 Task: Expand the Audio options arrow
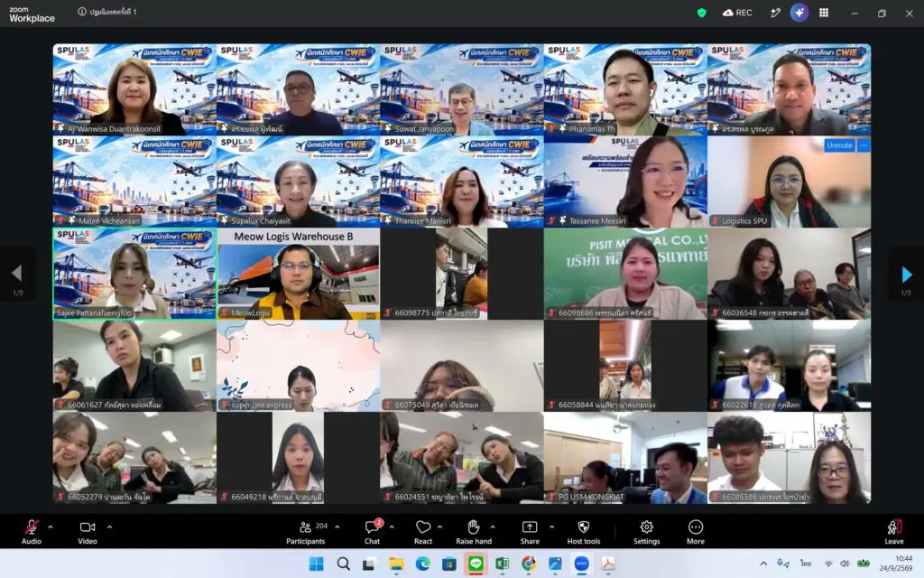point(51,527)
